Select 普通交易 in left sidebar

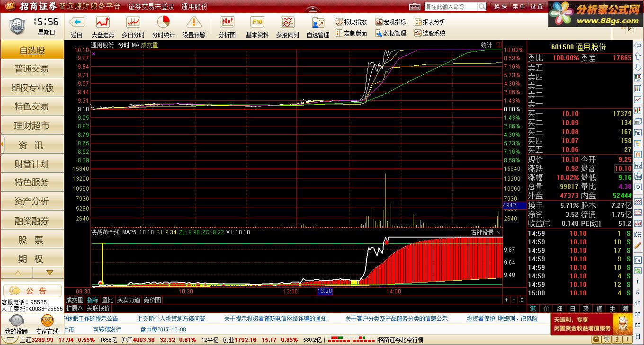pos(32,69)
